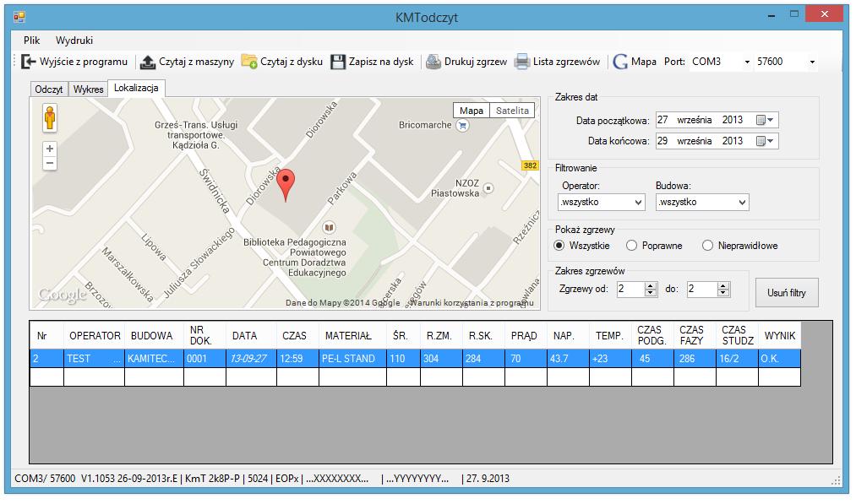This screenshot has height=504, width=856.
Task: Click the 29 day in Data końcowa
Action: (662, 141)
